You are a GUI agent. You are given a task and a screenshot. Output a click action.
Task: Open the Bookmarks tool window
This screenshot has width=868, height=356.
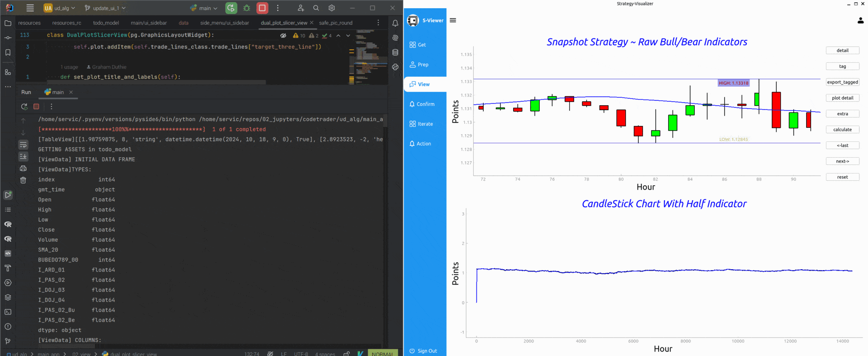point(8,52)
